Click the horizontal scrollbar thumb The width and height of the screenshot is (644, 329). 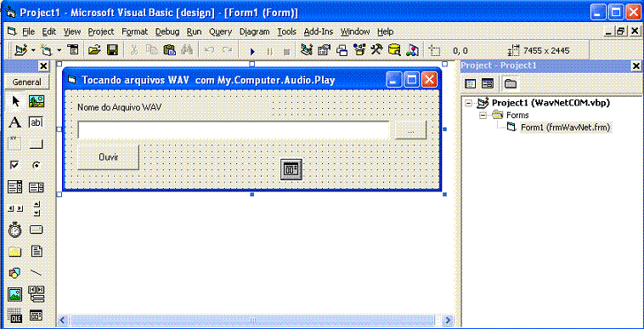coord(252,320)
